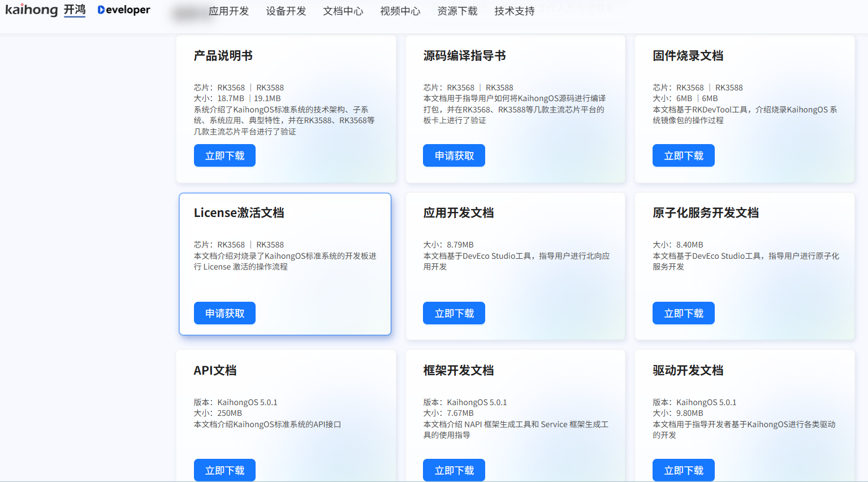Click the 框架开发文档 card title

458,370
